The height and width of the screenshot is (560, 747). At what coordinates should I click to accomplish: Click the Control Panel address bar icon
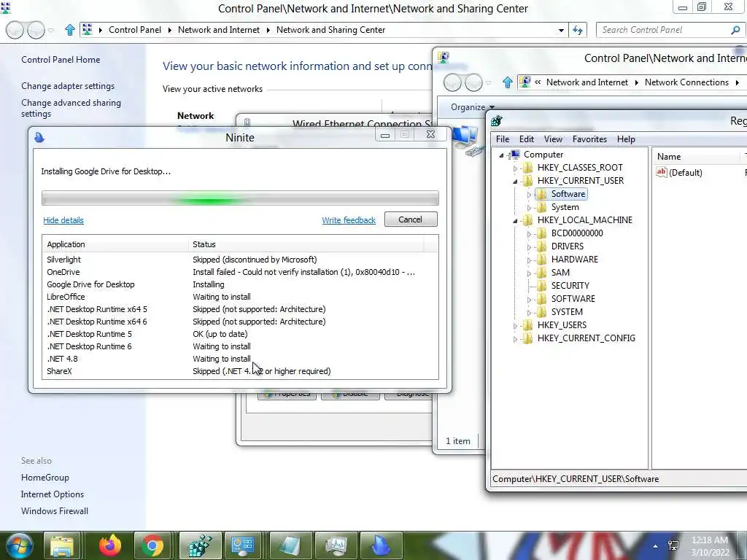click(x=88, y=29)
